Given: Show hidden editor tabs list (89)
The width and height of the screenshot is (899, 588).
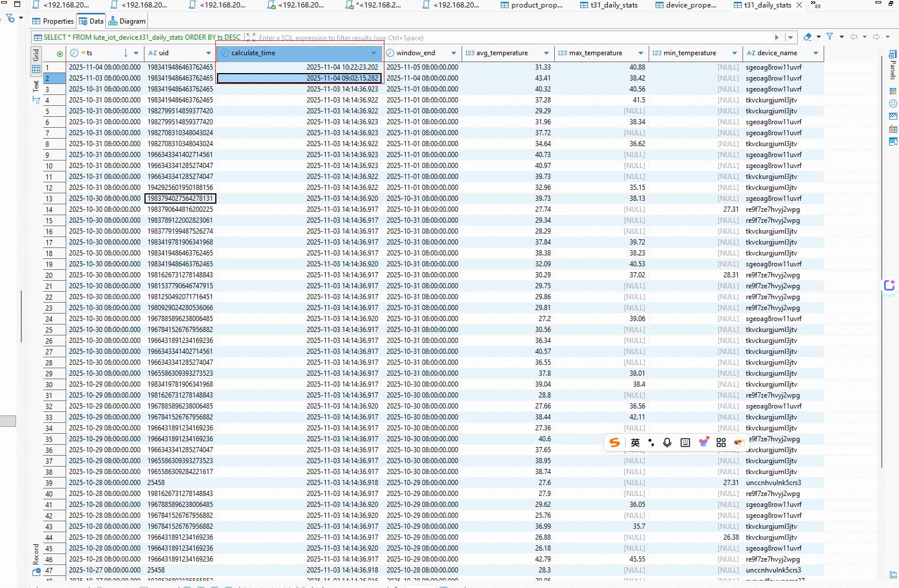Looking at the screenshot, I should (x=816, y=5).
